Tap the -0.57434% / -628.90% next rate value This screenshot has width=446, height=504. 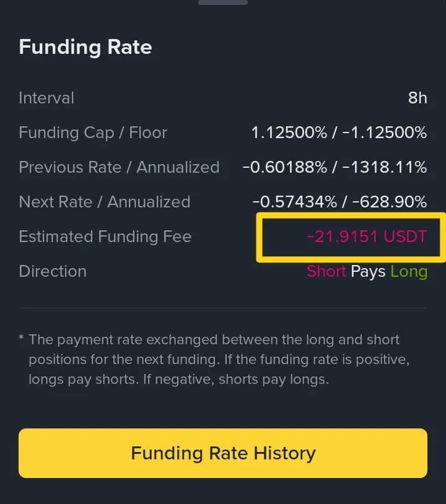click(x=339, y=202)
